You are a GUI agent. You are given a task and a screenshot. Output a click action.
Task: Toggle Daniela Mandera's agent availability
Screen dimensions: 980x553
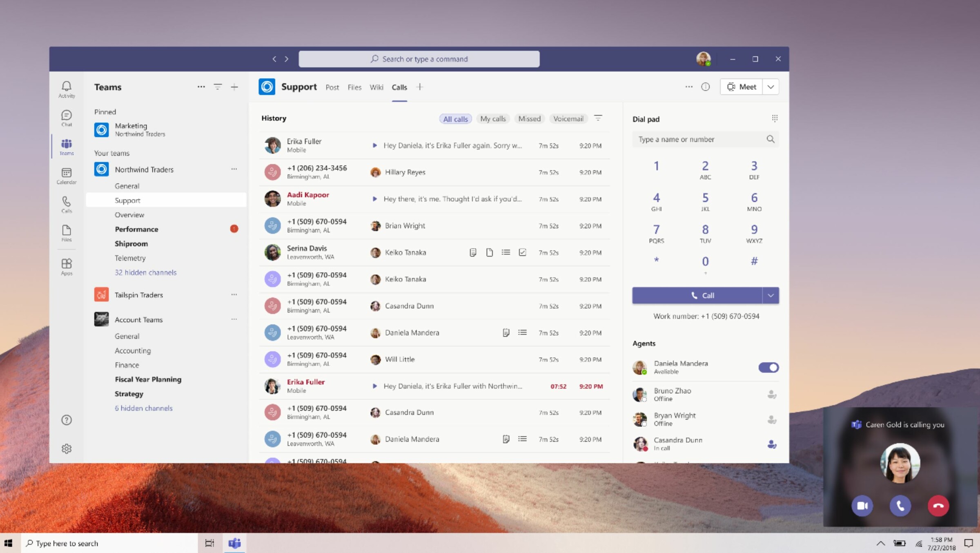pos(768,367)
